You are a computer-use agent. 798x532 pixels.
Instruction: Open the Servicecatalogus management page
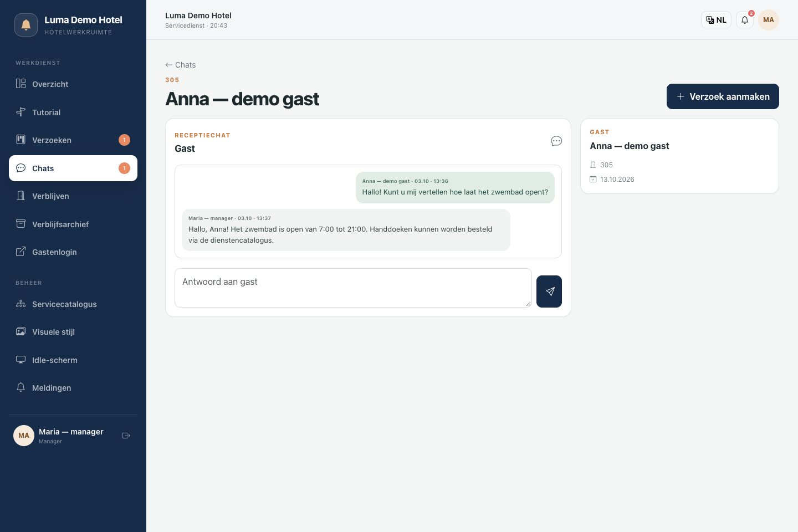click(x=73, y=304)
